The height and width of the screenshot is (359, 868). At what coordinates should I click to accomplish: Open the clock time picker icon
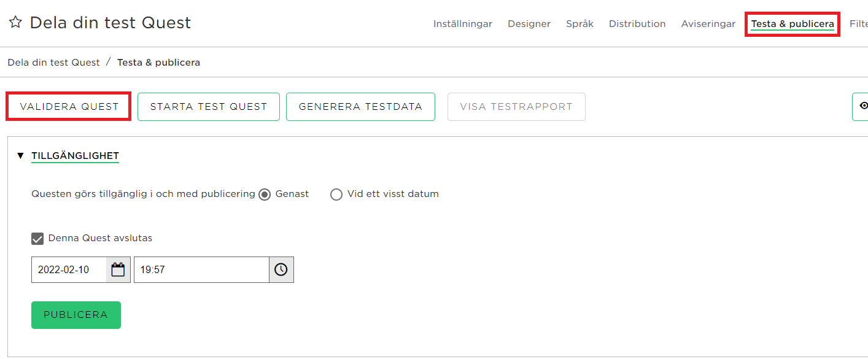(281, 269)
